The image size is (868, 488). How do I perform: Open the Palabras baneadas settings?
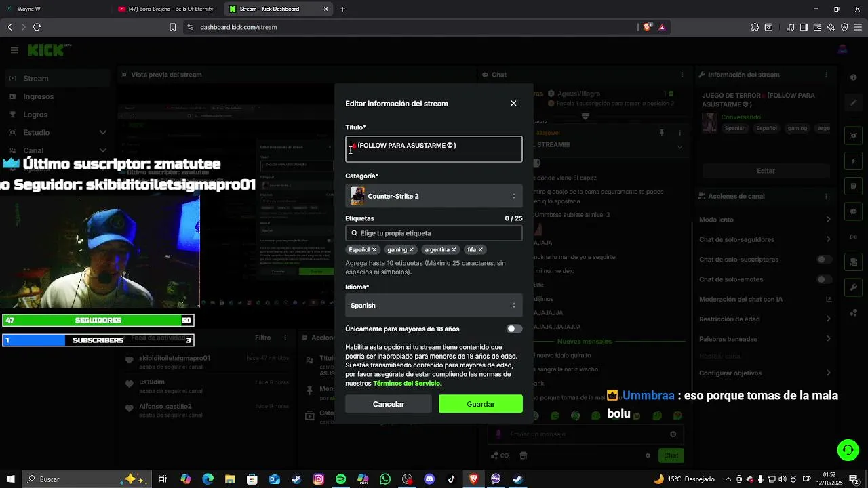[766, 339]
